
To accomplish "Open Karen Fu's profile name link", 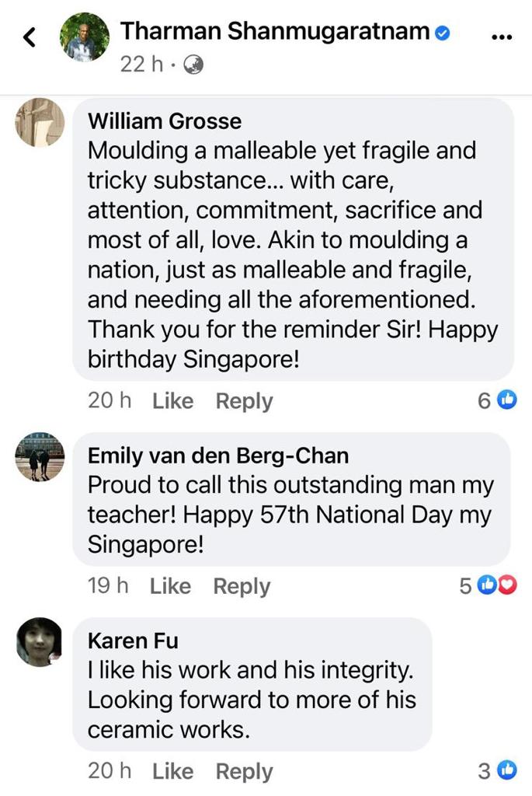I will (x=134, y=641).
